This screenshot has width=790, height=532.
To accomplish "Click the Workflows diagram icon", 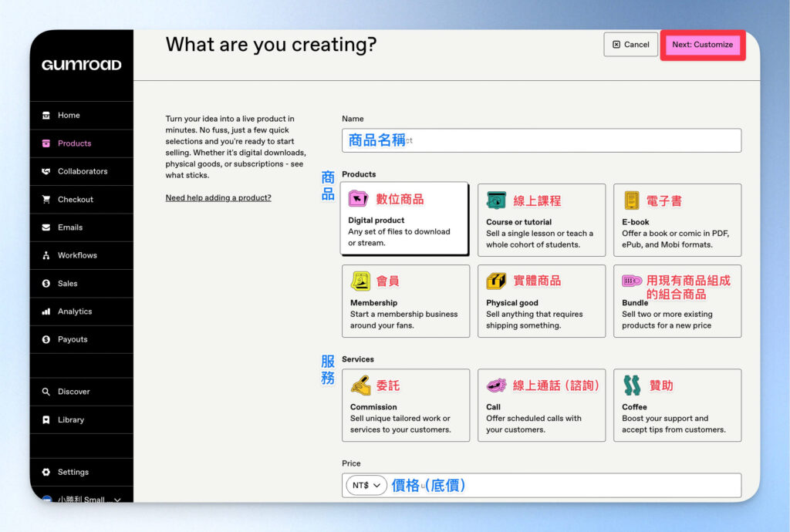I will click(x=46, y=255).
